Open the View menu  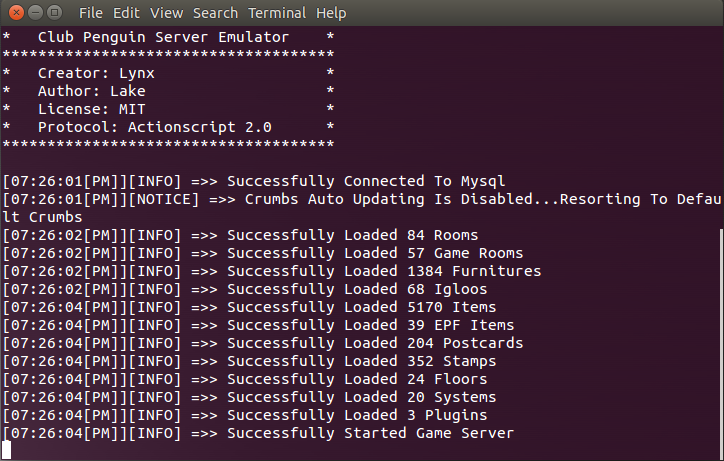(166, 13)
